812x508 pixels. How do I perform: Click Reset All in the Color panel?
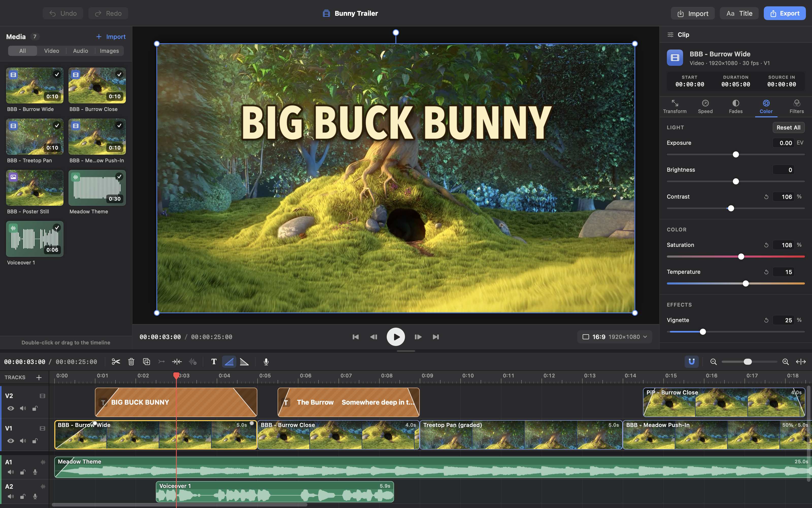coord(788,127)
